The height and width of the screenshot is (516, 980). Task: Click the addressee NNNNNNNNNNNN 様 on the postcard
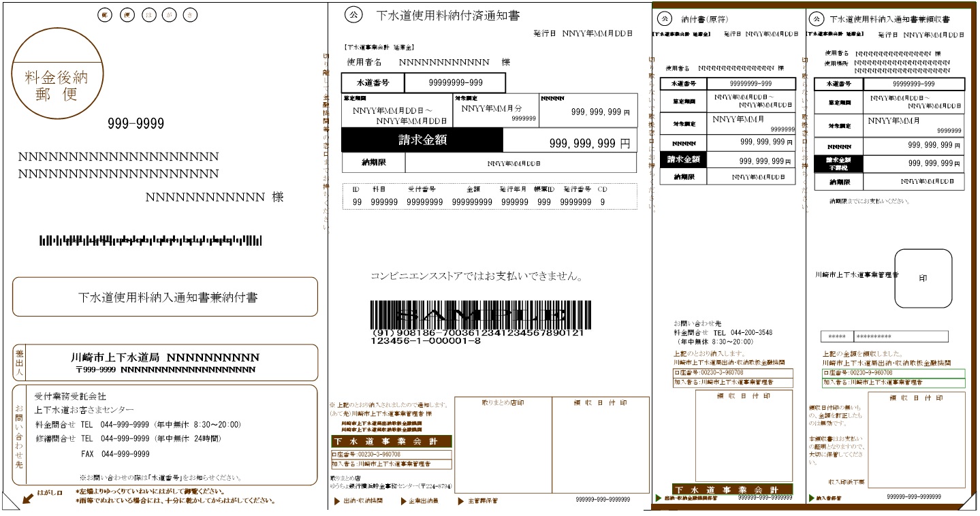coord(214,197)
